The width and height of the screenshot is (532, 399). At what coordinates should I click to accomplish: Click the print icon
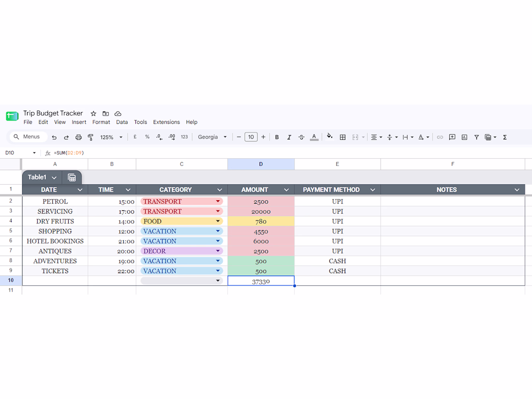tap(78, 137)
